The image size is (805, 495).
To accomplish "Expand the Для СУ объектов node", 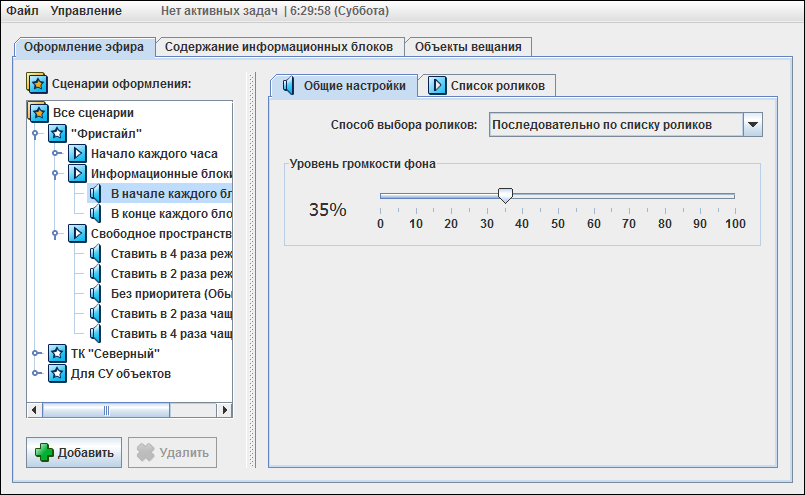I will pyautogui.click(x=36, y=373).
